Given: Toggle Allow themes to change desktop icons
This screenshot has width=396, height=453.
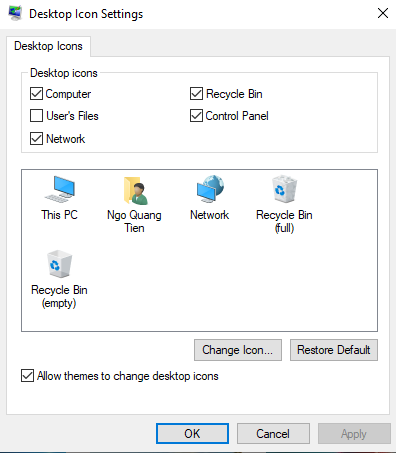Looking at the screenshot, I should coord(27,376).
